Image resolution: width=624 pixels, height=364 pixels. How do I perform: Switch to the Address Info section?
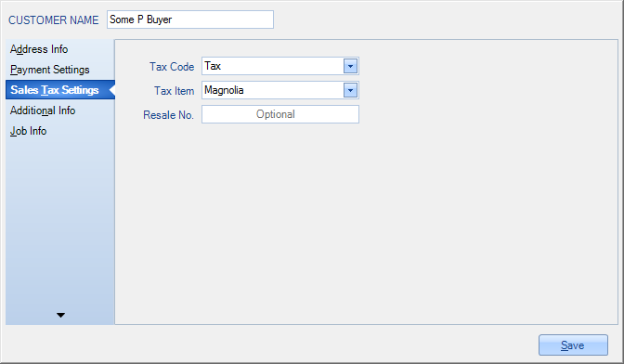pos(39,49)
